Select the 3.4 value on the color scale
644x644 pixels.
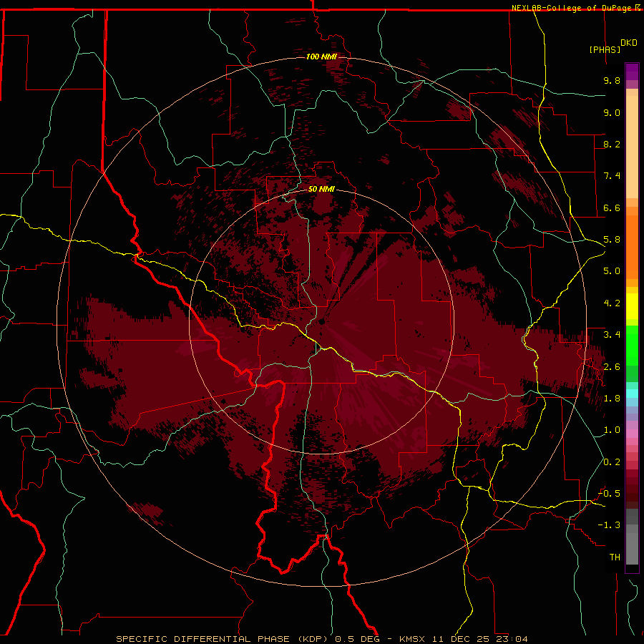[612, 335]
